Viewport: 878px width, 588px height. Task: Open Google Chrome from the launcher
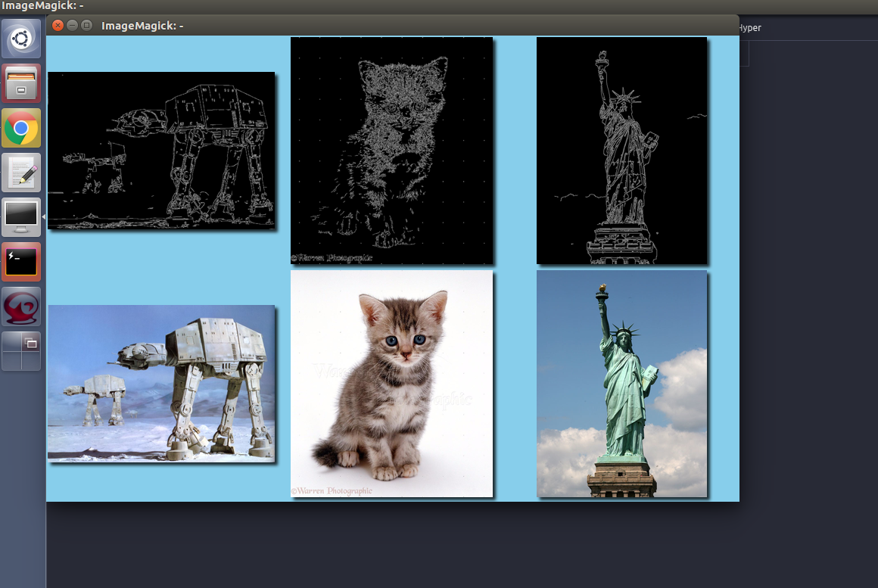pos(21,128)
